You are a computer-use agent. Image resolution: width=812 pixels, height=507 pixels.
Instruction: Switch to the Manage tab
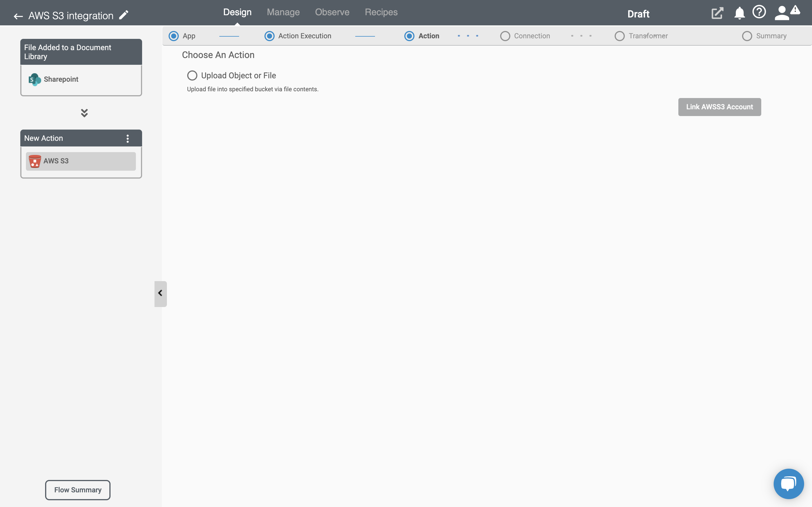click(x=283, y=12)
